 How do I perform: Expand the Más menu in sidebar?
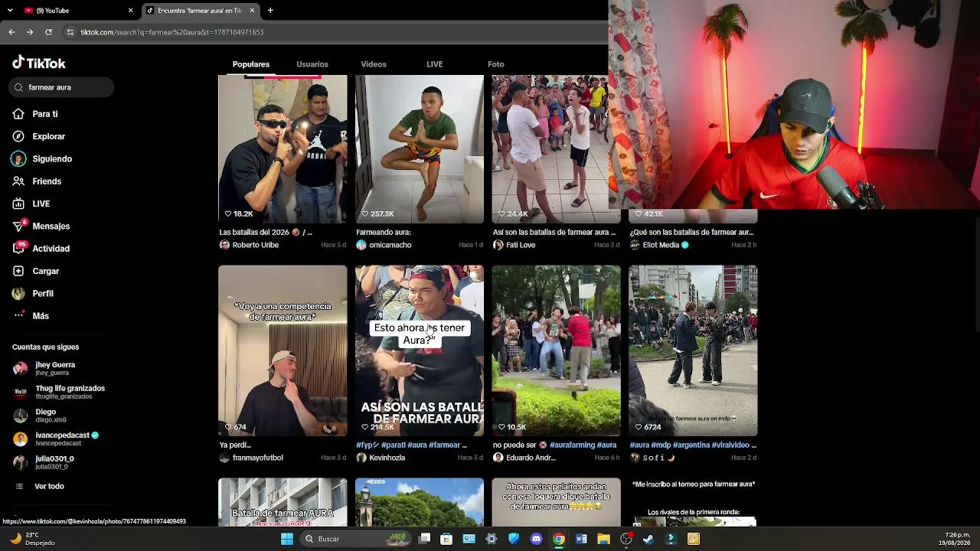click(x=31, y=316)
